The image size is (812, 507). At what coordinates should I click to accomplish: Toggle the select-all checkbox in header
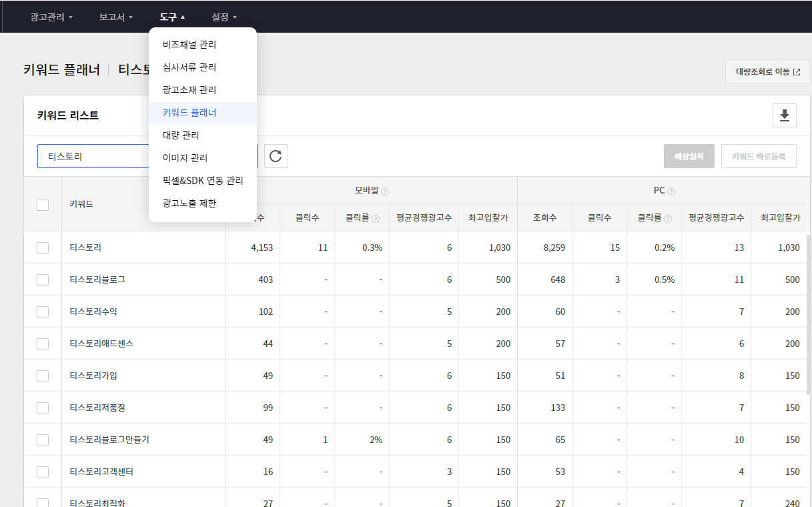[x=43, y=205]
